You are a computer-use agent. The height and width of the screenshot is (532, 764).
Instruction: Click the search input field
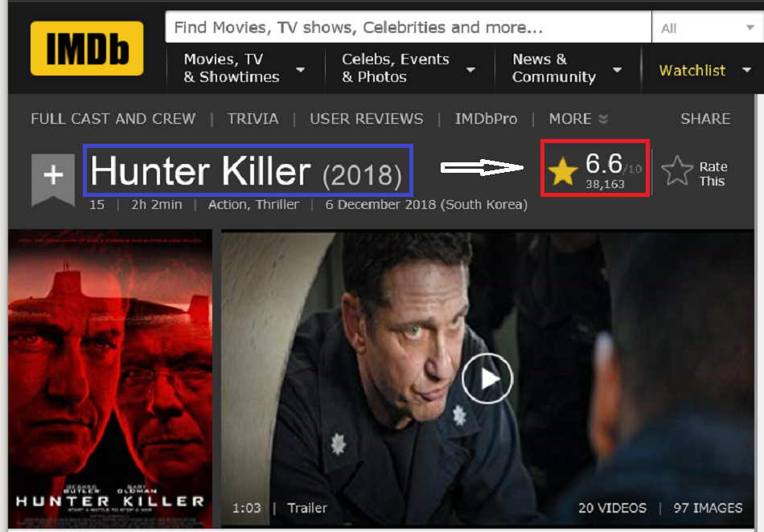[x=409, y=27]
